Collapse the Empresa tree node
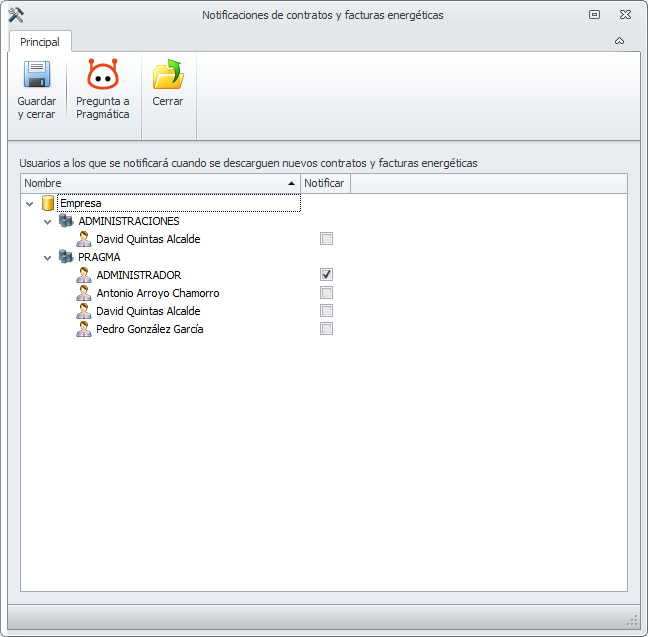 29,204
